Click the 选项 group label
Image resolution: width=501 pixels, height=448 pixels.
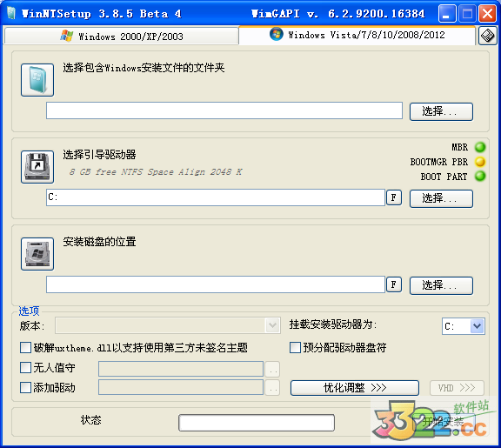(29, 311)
